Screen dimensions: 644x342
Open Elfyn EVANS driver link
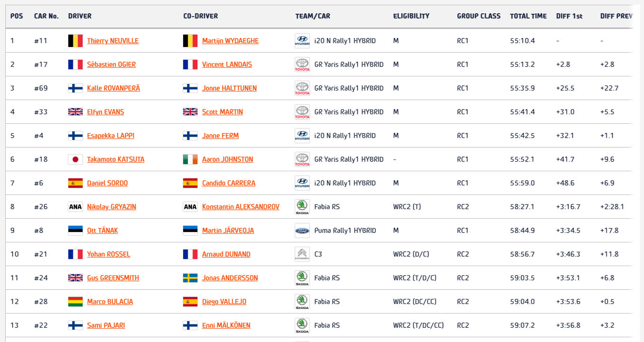pos(105,112)
